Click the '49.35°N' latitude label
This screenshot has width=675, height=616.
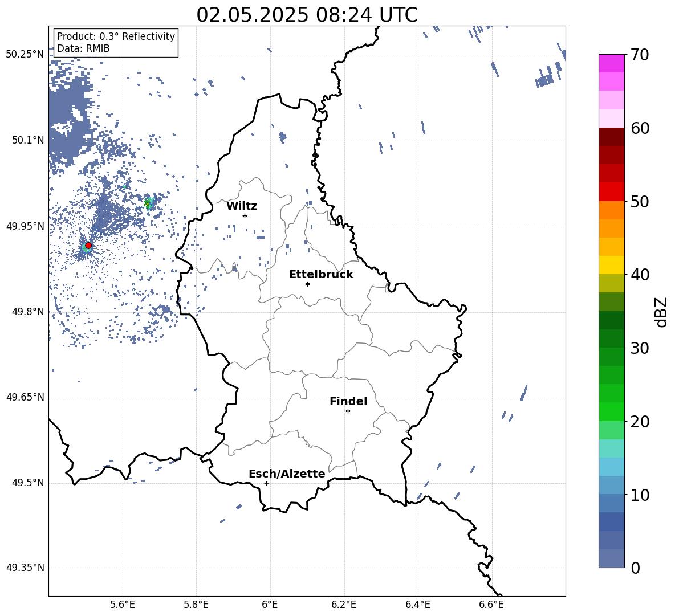(x=25, y=568)
